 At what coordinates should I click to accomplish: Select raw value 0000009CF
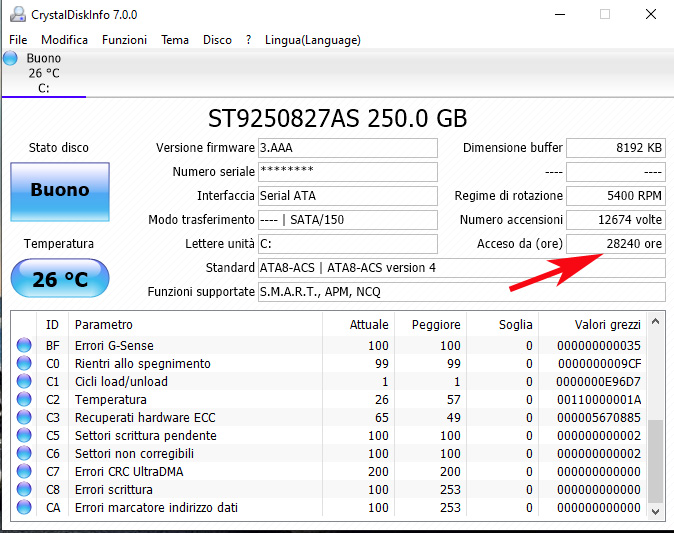600,364
